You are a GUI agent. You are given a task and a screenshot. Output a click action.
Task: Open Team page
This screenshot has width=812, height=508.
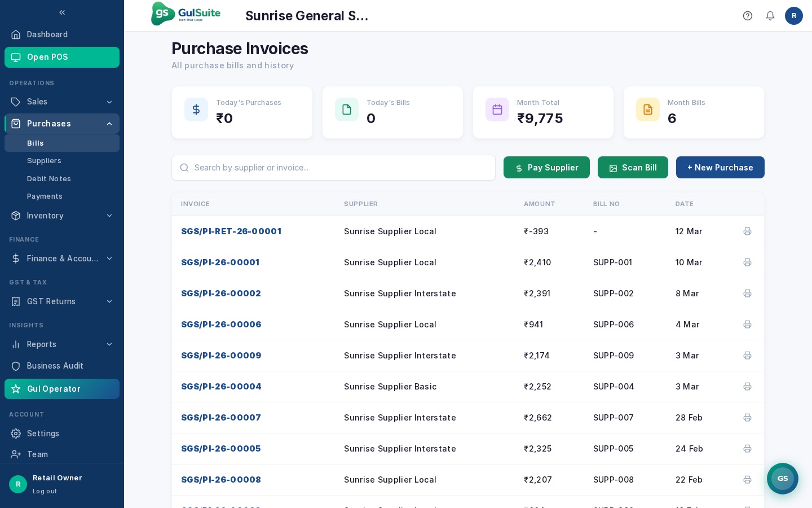(x=62, y=454)
